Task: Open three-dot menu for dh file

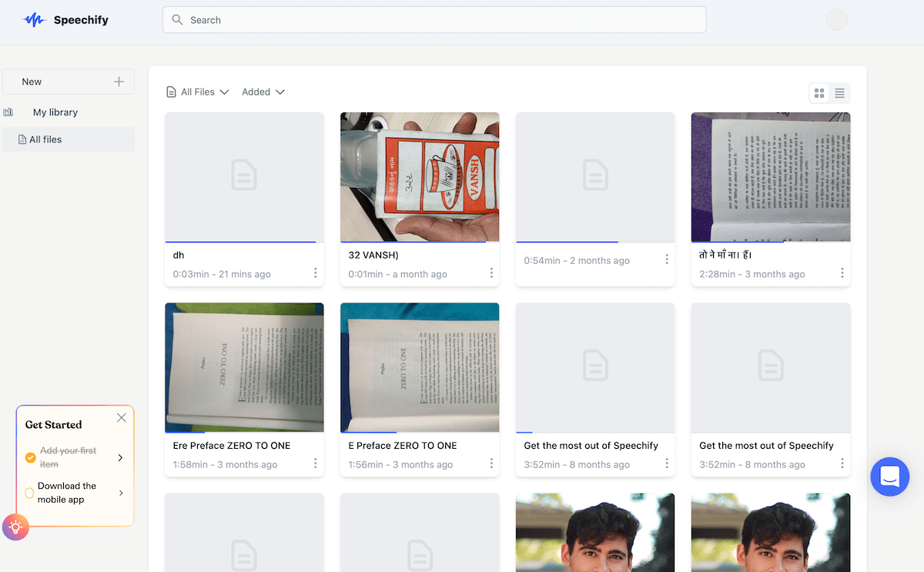Action: [316, 273]
